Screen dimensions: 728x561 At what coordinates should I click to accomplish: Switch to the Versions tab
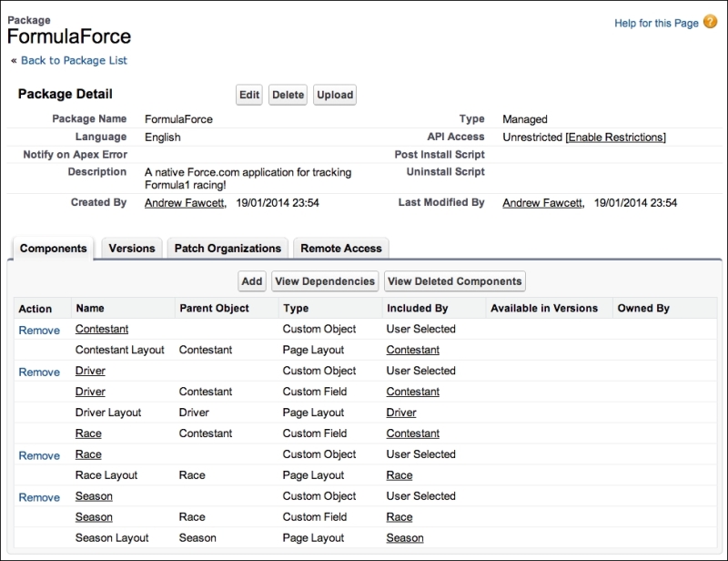pos(132,249)
